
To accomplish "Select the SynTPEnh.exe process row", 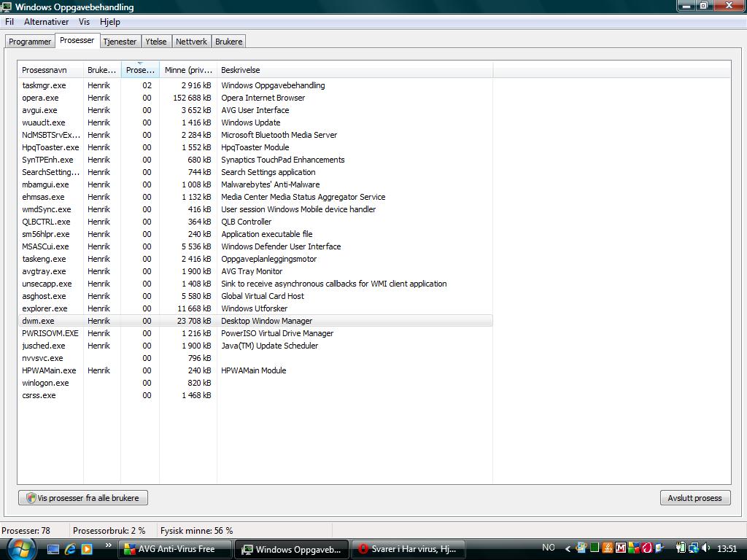I will 255,160.
